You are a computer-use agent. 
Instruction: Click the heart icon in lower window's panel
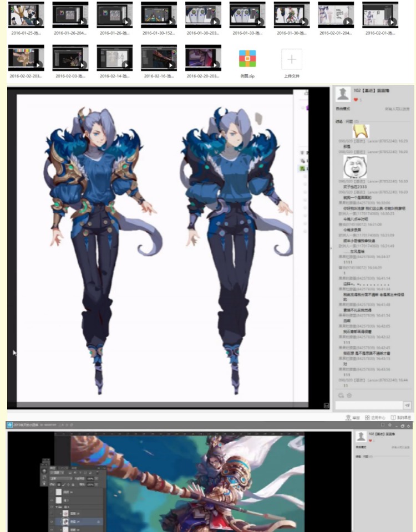(x=371, y=441)
